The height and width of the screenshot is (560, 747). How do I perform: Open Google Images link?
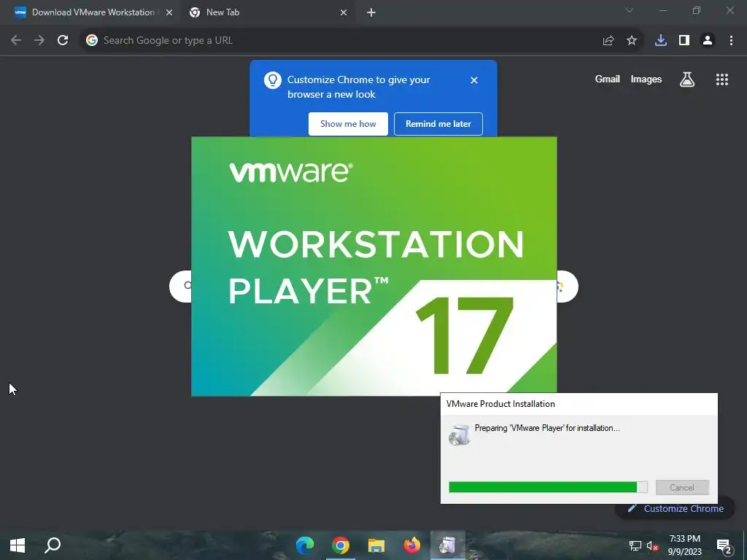click(646, 79)
